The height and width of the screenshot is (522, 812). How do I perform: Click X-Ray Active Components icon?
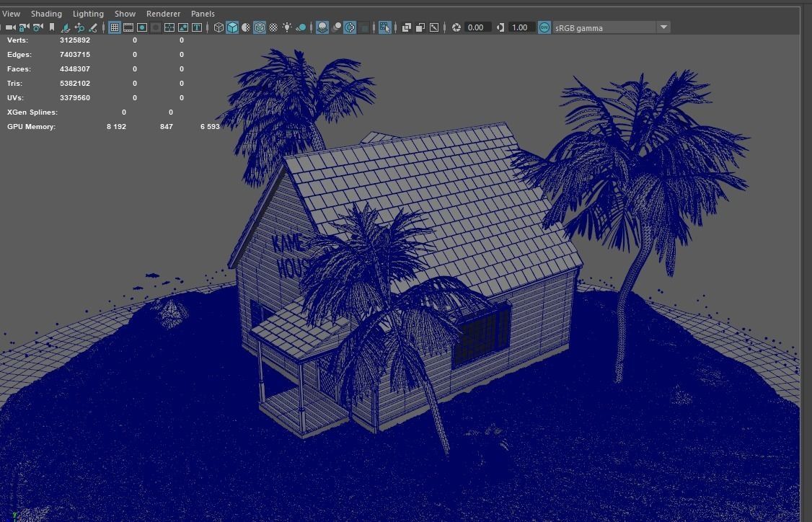click(420, 27)
